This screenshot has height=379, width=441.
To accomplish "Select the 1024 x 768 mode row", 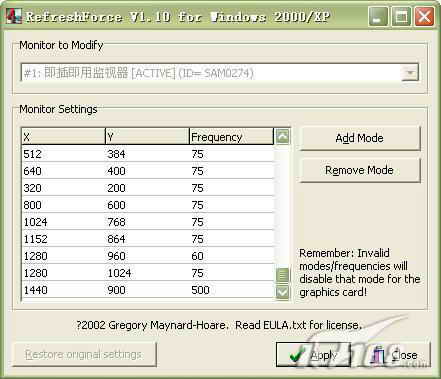I will [x=148, y=222].
